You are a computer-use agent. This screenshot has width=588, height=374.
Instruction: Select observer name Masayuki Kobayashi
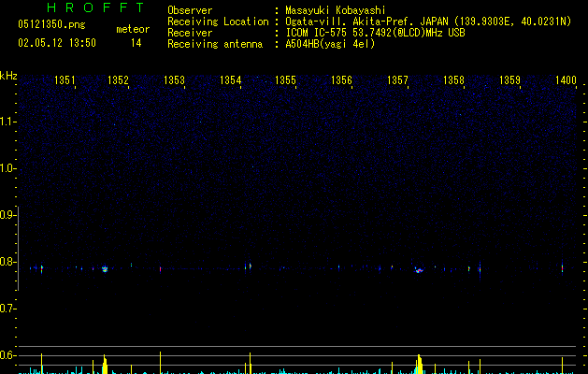[336, 10]
